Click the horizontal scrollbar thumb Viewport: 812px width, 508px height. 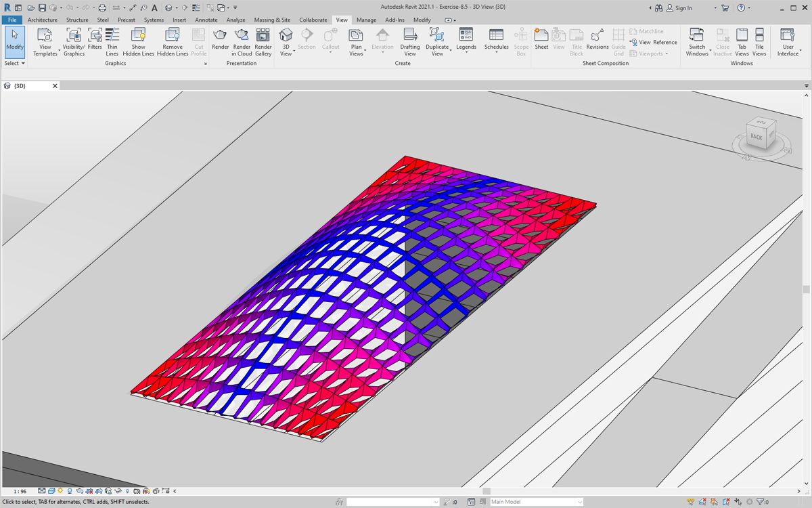coord(486,491)
